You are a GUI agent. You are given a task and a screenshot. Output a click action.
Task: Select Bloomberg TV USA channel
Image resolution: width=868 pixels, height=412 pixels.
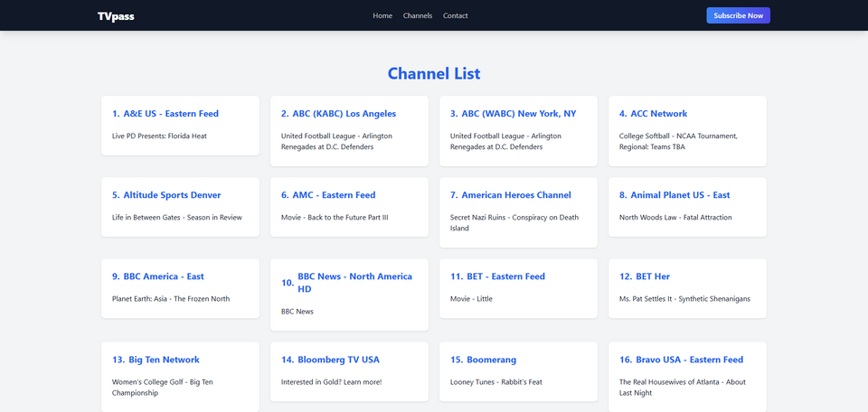click(339, 360)
